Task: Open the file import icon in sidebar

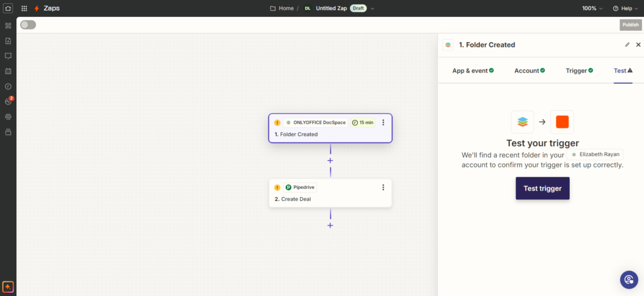Action: click(x=8, y=41)
